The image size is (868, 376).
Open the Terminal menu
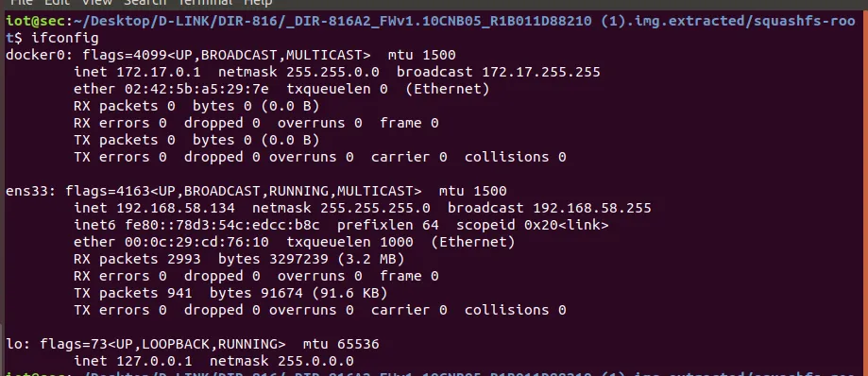click(x=205, y=3)
